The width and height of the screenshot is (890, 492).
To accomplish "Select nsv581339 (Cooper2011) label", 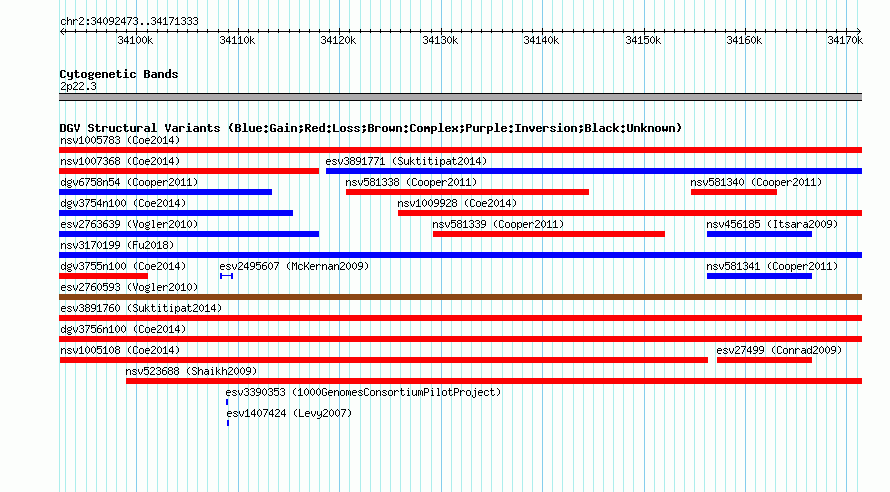I will (498, 224).
